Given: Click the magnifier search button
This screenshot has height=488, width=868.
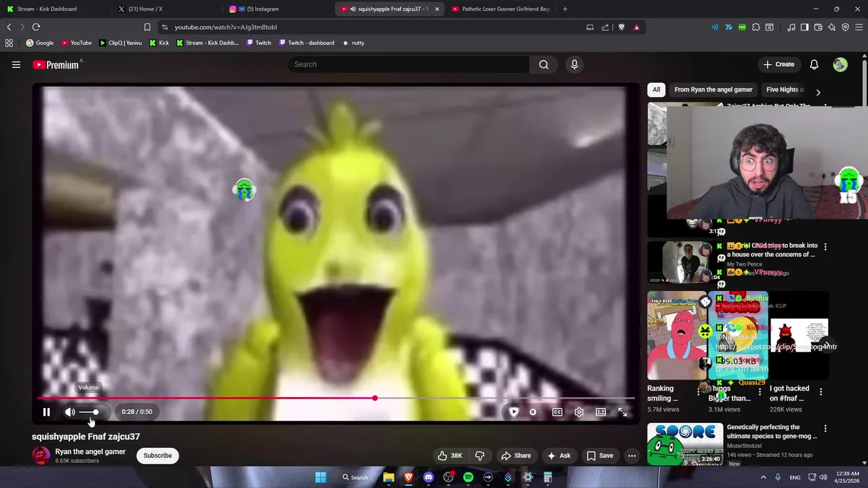Looking at the screenshot, I should tap(544, 64).
